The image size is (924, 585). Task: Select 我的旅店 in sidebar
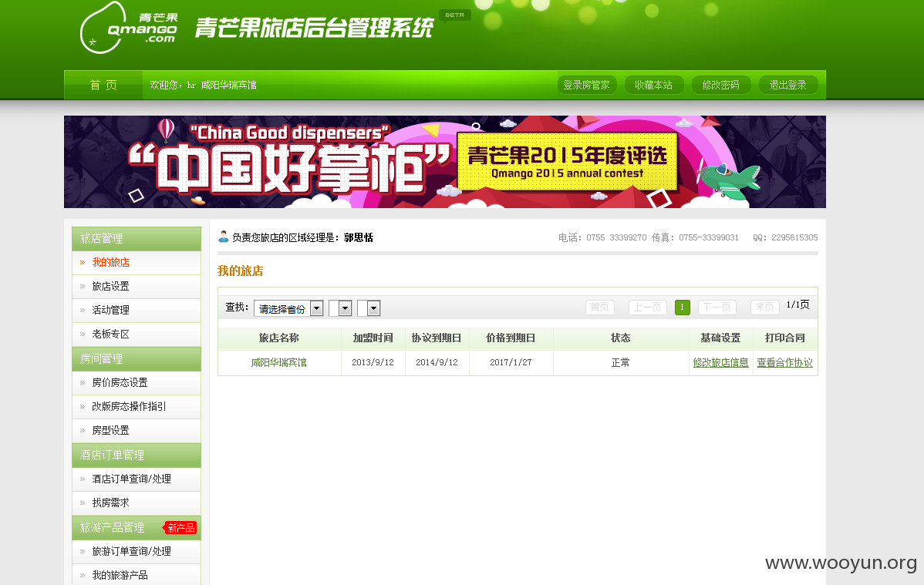136,263
